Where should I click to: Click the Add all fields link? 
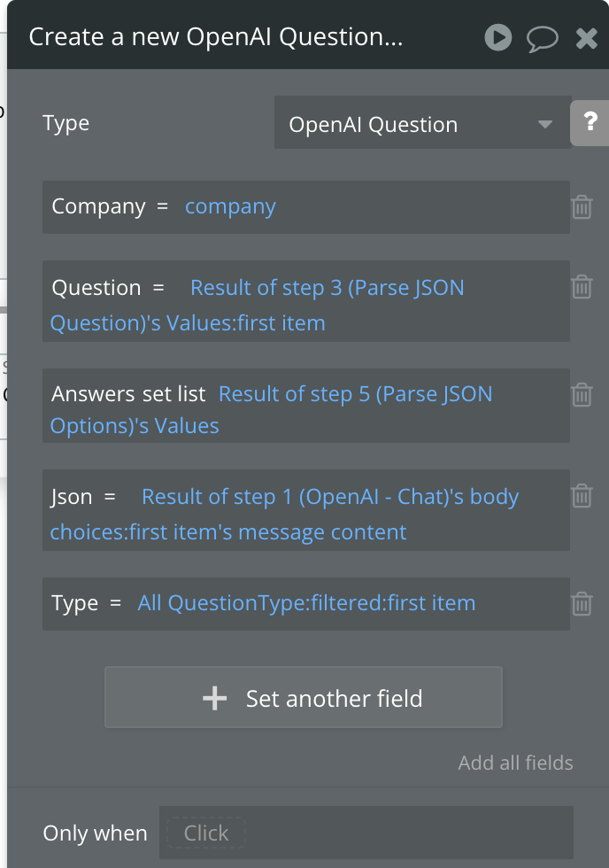click(515, 763)
